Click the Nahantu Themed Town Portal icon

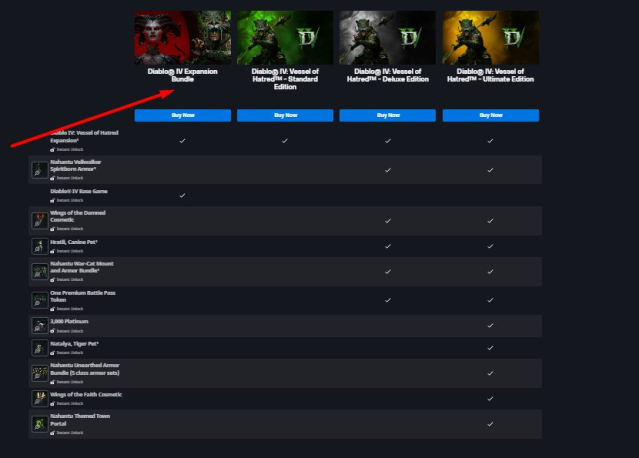[40, 424]
